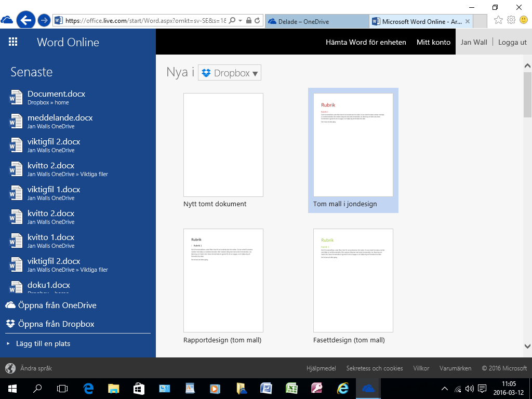
Task: Open File Explorer from taskbar
Action: tap(114, 389)
